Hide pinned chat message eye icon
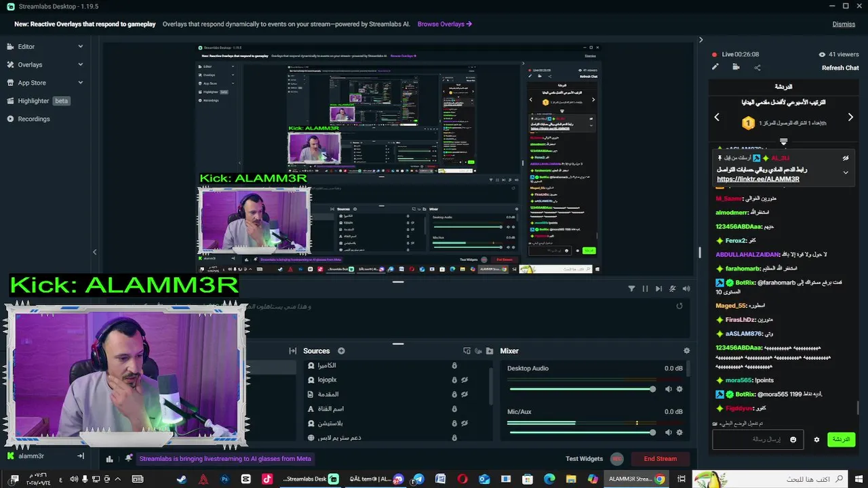Image resolution: width=868 pixels, height=488 pixels. (x=846, y=158)
